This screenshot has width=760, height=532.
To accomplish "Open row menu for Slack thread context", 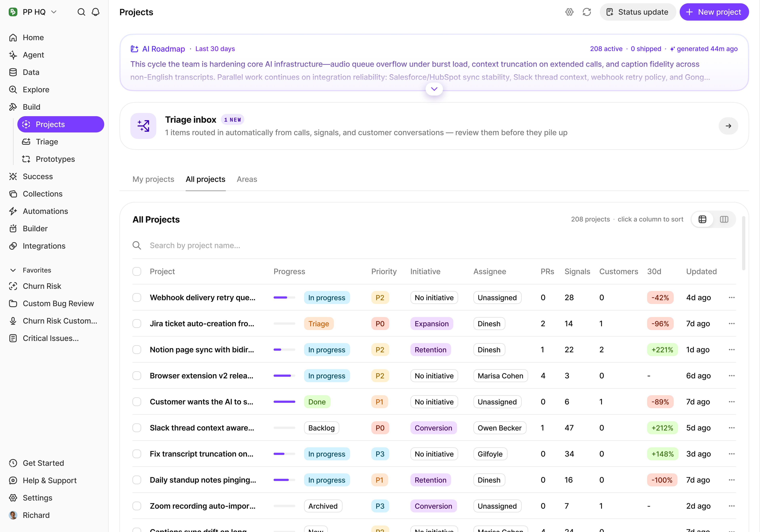I will [x=732, y=428].
